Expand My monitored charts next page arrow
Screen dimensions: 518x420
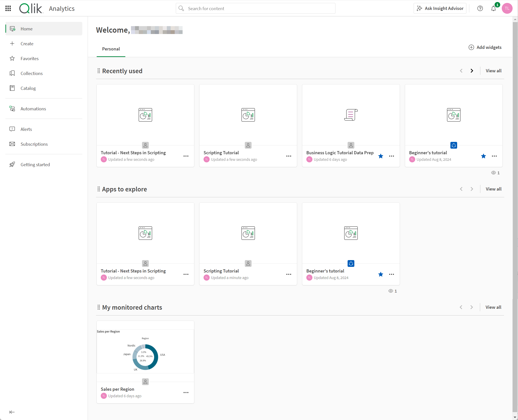tap(472, 307)
